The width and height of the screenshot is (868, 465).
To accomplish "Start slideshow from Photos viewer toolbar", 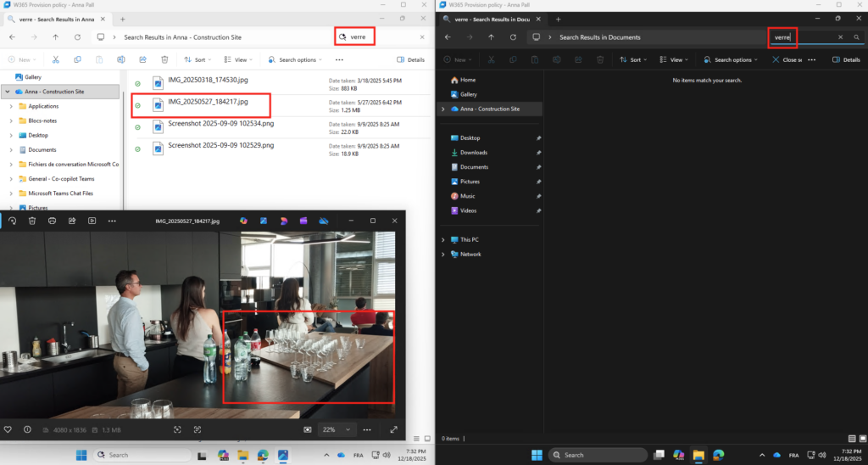I will (x=92, y=221).
